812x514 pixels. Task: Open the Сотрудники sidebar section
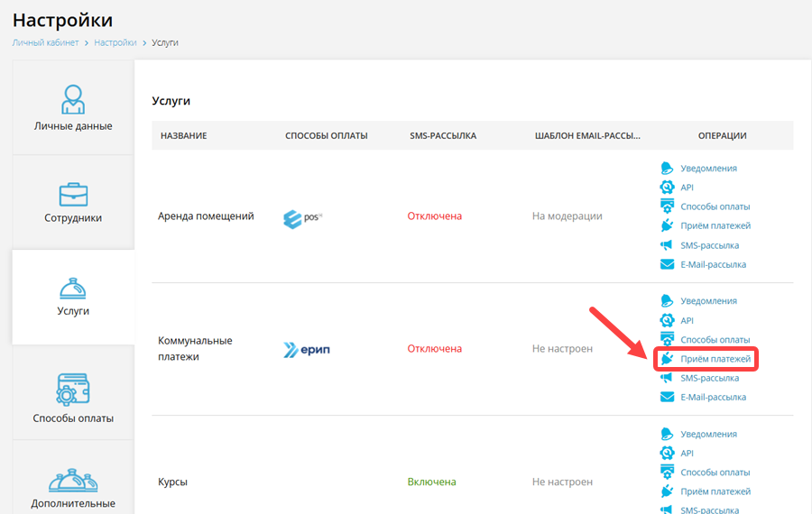tap(73, 202)
